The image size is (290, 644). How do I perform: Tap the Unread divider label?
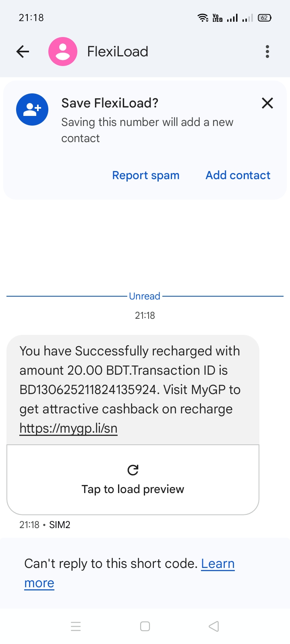pos(145,296)
